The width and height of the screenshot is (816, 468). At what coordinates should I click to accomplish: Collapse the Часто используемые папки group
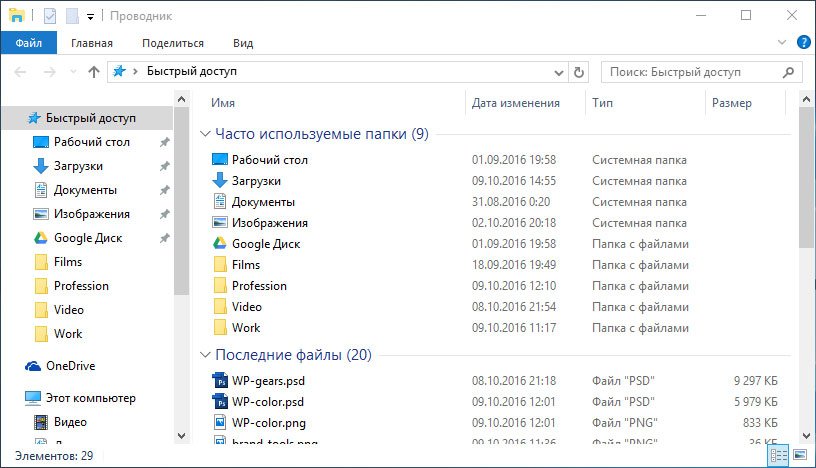(206, 134)
